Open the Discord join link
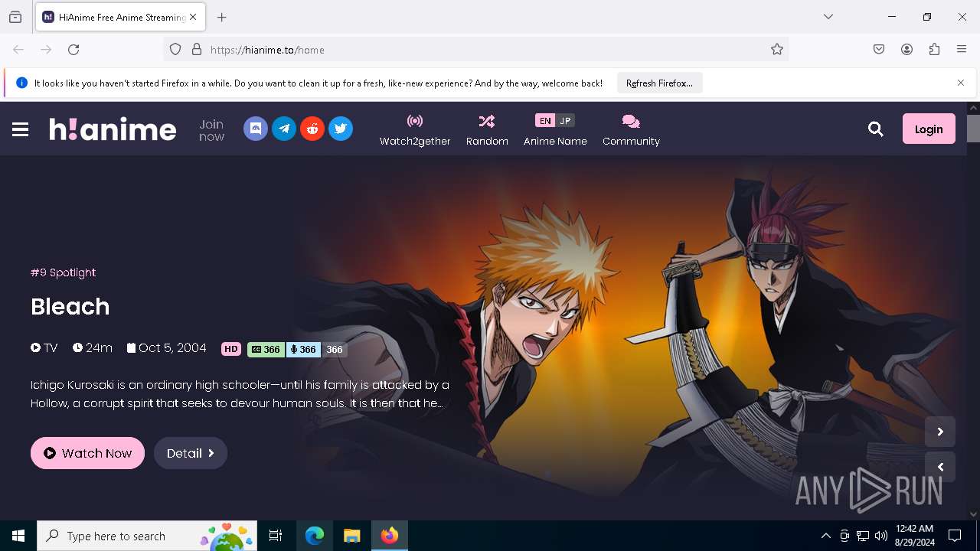980x551 pixels. pyautogui.click(x=256, y=129)
